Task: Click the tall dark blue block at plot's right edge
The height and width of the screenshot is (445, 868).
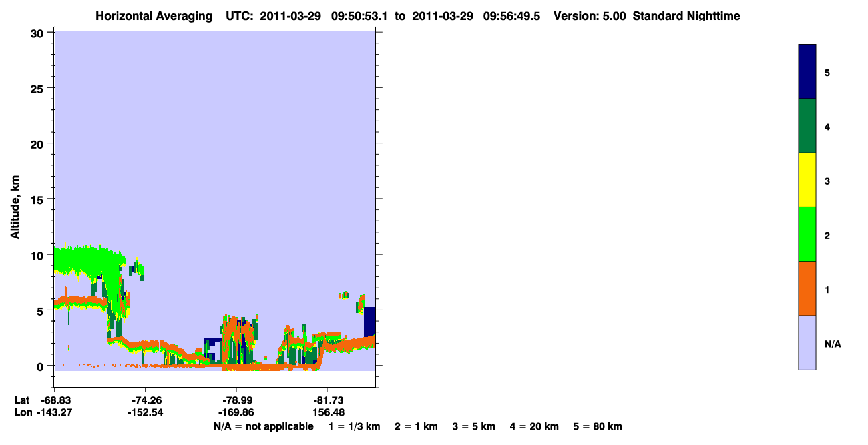Action: (369, 322)
